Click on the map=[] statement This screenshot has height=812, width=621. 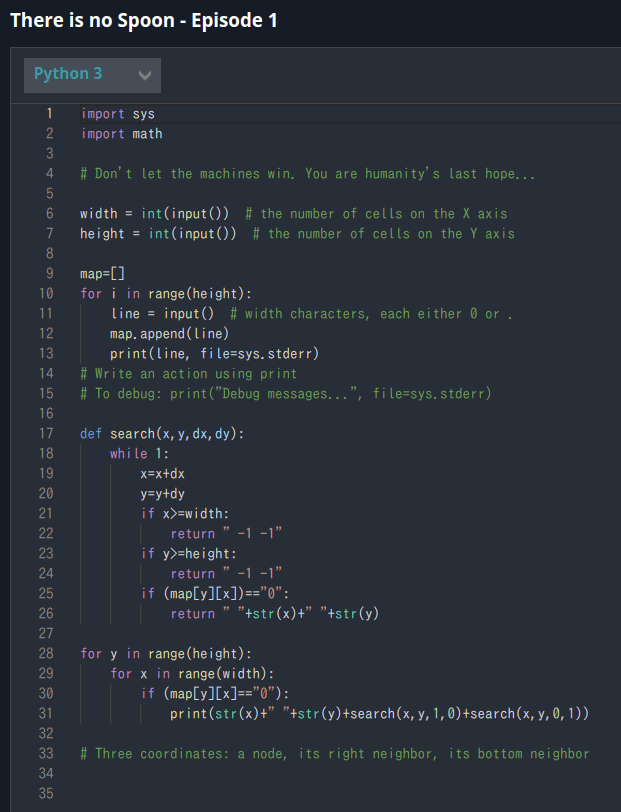point(103,273)
